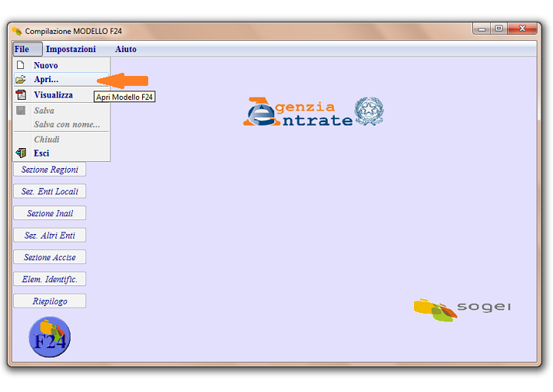Select Nuovo from the File menu
Screen dimensions: 553x392
pyautogui.click(x=61, y=65)
